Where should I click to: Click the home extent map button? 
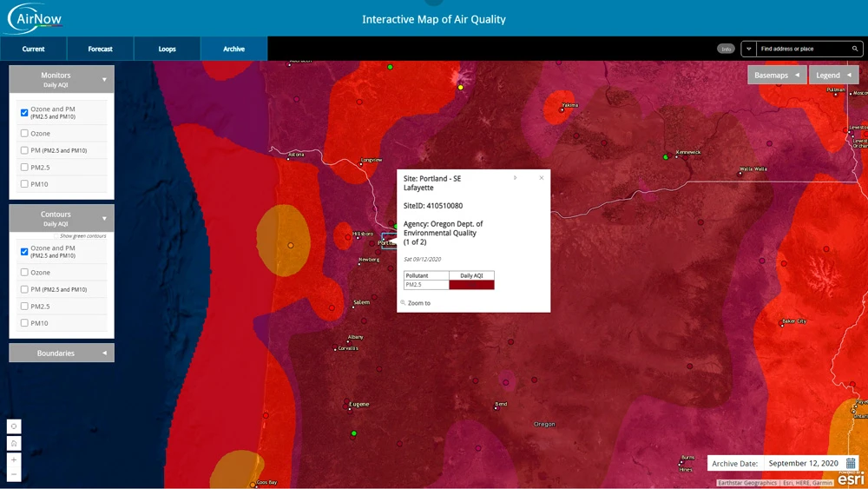pos(14,443)
